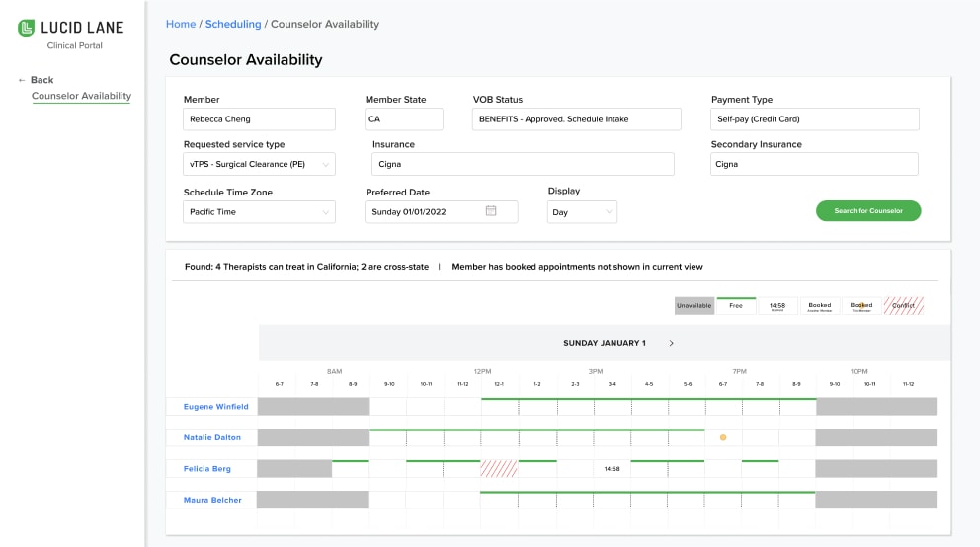Click the Lucid Lane logo icon
The image size is (980, 547).
pyautogui.click(x=27, y=28)
